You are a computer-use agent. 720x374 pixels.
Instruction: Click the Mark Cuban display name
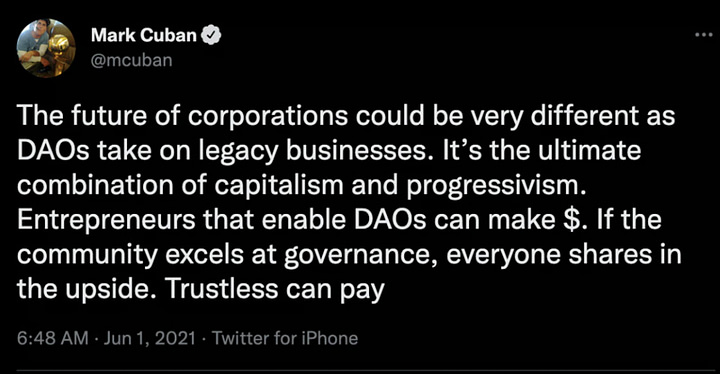pos(144,35)
